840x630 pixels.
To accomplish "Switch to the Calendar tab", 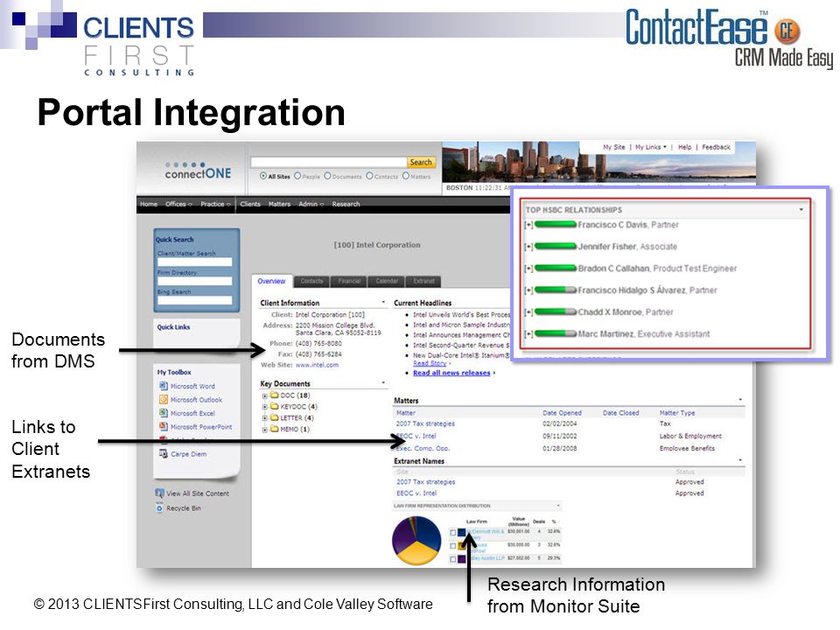I will coord(387,281).
